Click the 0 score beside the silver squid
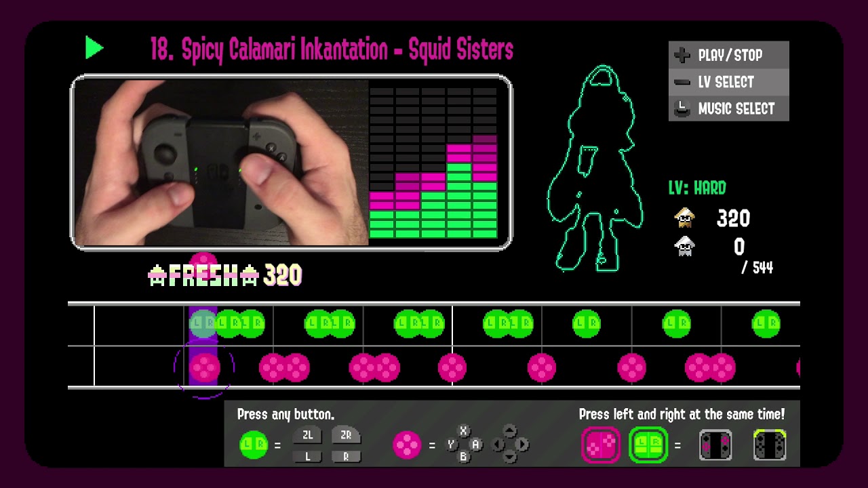 [738, 247]
